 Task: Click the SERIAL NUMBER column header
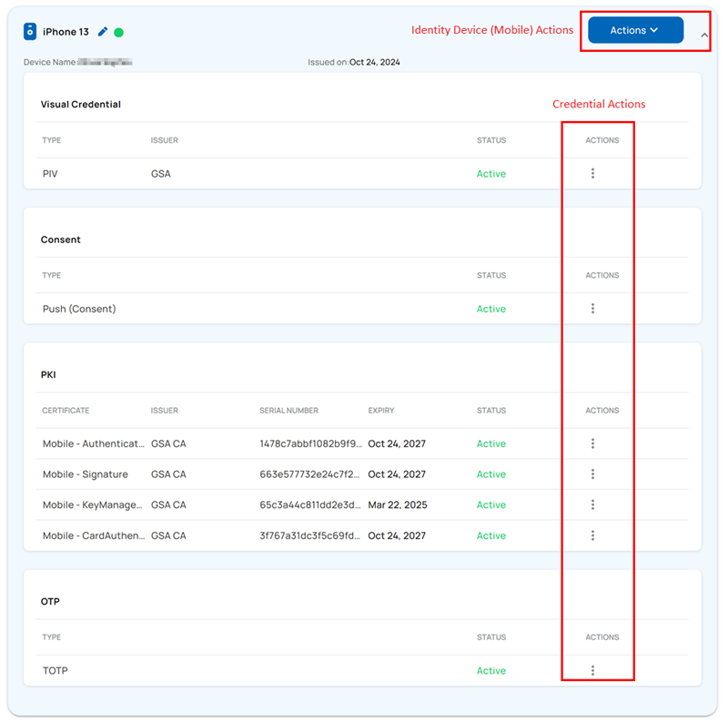pos(288,411)
